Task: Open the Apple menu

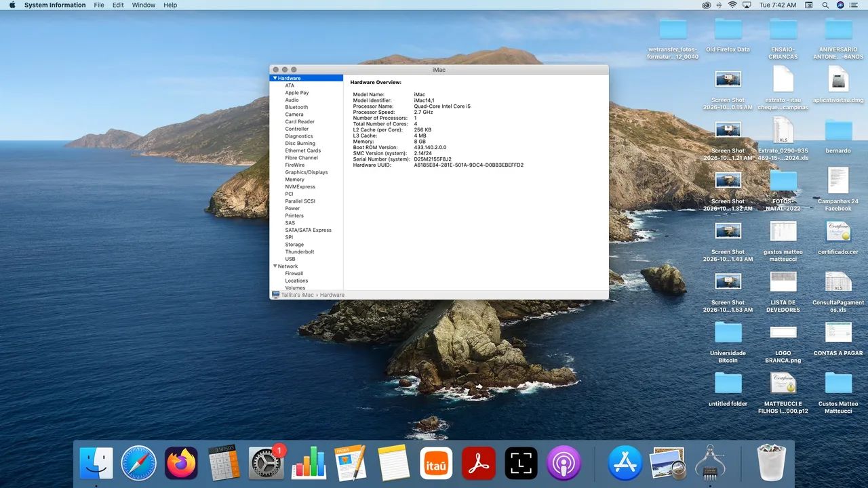Action: pyautogui.click(x=12, y=5)
